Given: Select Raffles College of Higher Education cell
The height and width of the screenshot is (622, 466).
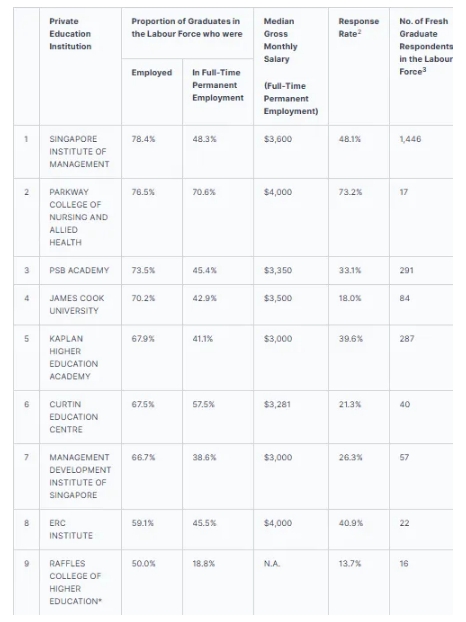Looking at the screenshot, I should (x=75, y=582).
